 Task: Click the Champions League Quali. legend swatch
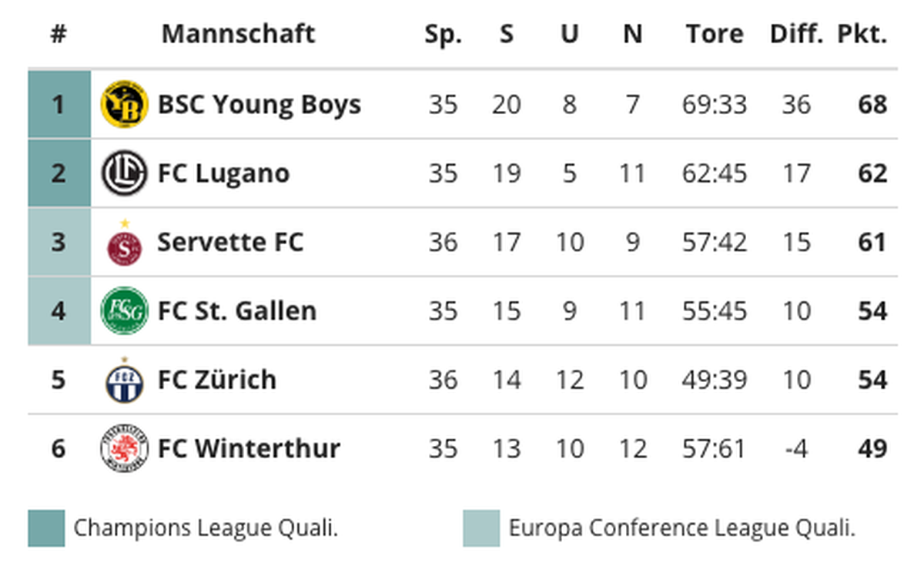click(46, 528)
